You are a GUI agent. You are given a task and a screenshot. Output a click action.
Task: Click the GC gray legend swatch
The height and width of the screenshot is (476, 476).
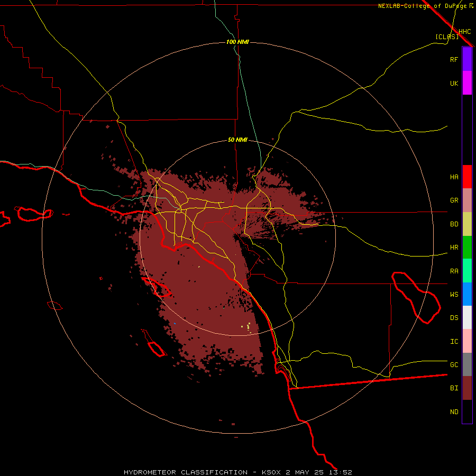[467, 364]
